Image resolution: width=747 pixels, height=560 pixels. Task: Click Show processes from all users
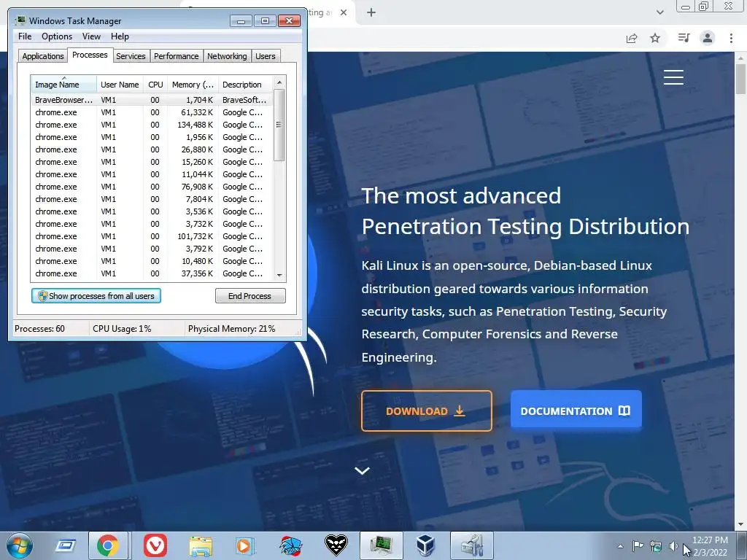pyautogui.click(x=96, y=296)
